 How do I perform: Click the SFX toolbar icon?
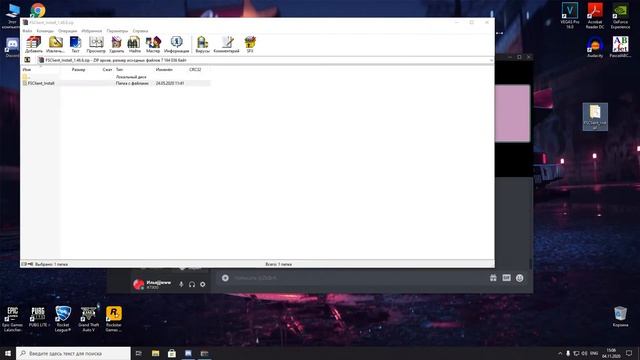(x=250, y=44)
